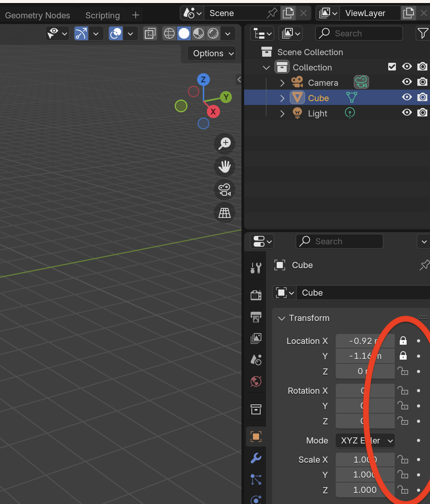430x504 pixels.
Task: Collapse the Transform panel
Action: click(282, 318)
